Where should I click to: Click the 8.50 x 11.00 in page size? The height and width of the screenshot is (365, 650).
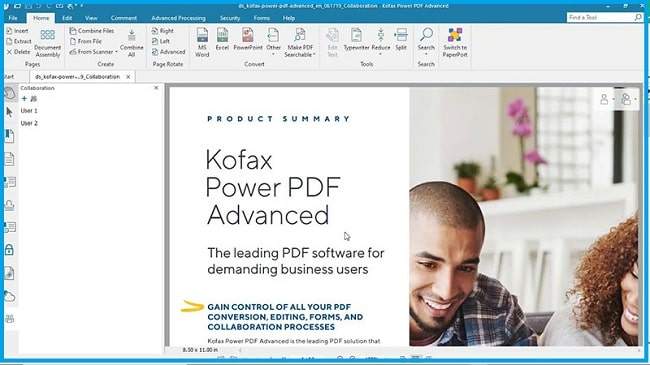(200, 350)
